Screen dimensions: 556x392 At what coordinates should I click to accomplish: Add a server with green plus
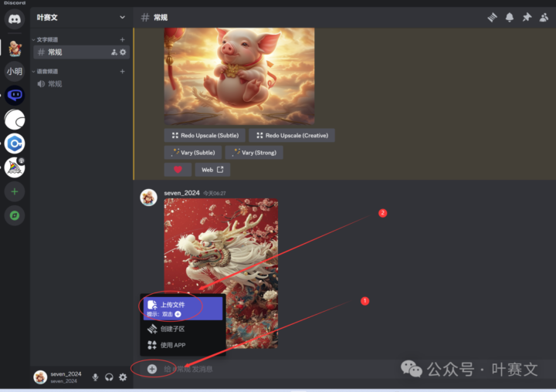coord(15,191)
